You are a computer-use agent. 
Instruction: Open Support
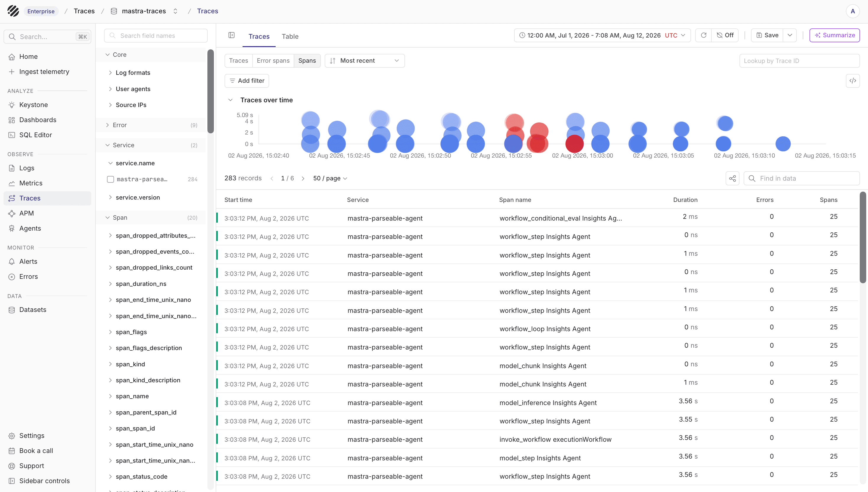point(47,466)
